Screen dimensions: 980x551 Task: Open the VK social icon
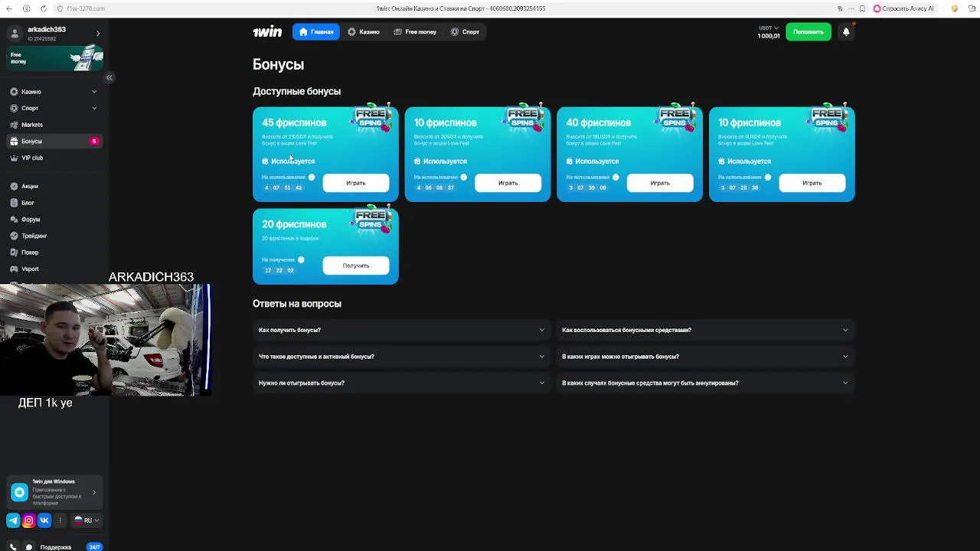[44, 520]
